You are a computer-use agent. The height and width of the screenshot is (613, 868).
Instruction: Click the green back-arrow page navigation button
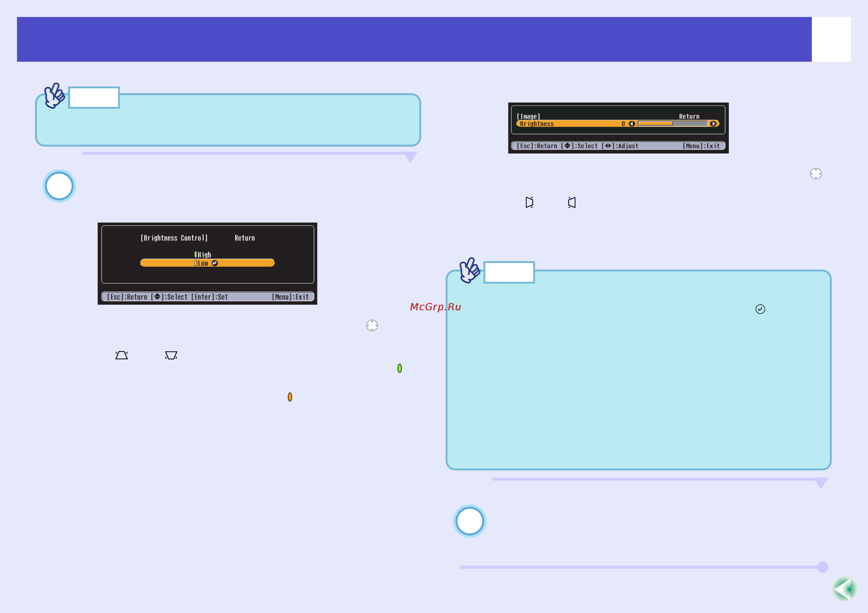[845, 589]
